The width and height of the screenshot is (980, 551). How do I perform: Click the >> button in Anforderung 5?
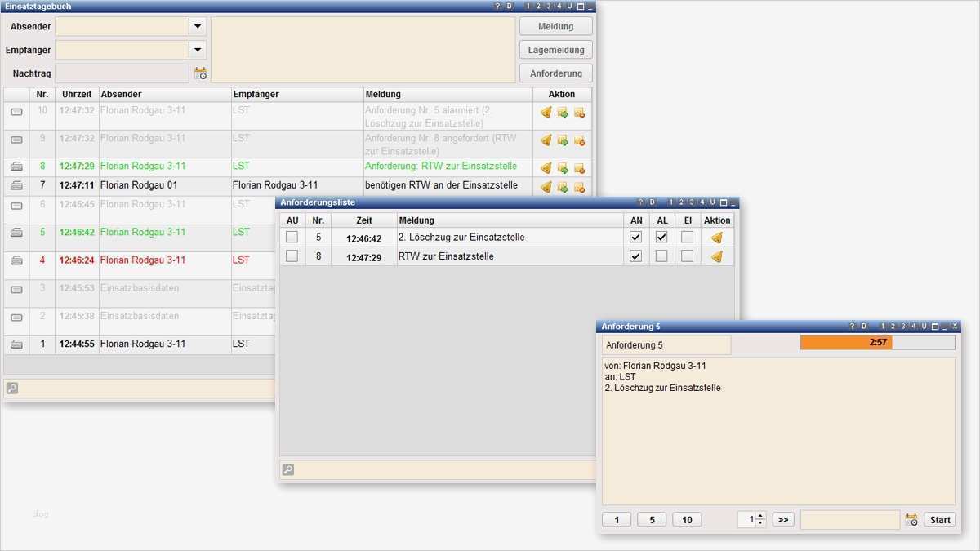783,520
